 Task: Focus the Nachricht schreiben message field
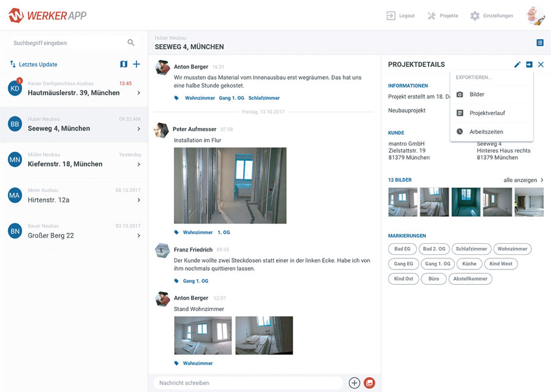pyautogui.click(x=248, y=383)
